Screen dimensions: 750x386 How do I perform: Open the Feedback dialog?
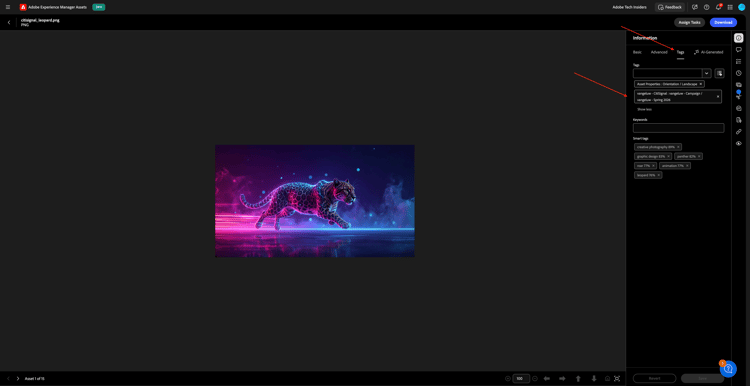coord(670,7)
